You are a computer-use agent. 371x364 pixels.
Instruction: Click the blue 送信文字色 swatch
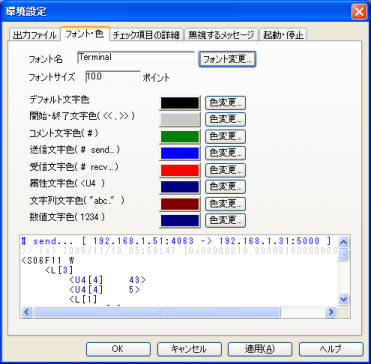point(180,153)
